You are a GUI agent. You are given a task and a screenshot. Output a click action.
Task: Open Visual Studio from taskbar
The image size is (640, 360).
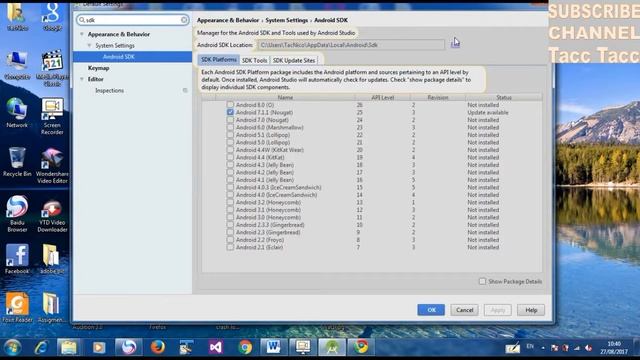216,347
